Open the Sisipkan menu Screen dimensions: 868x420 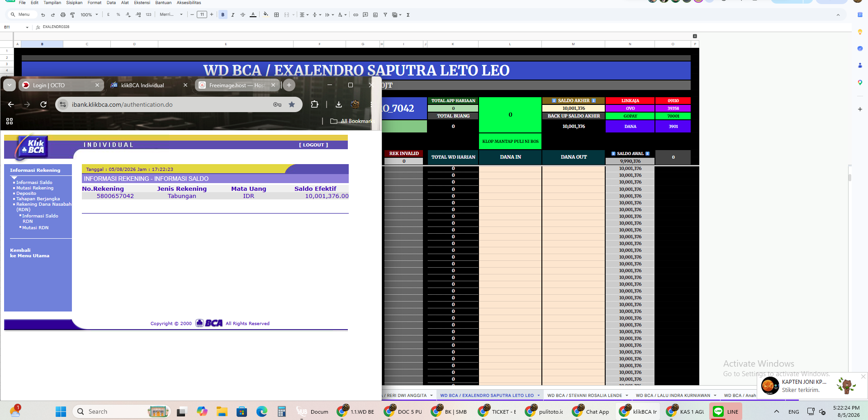click(x=74, y=3)
